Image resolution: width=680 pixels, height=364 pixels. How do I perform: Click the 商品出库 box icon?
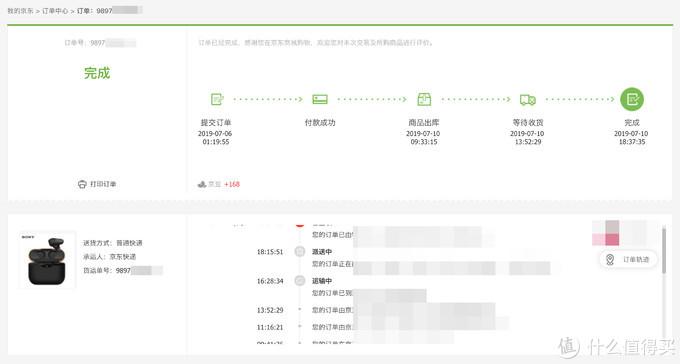[424, 99]
